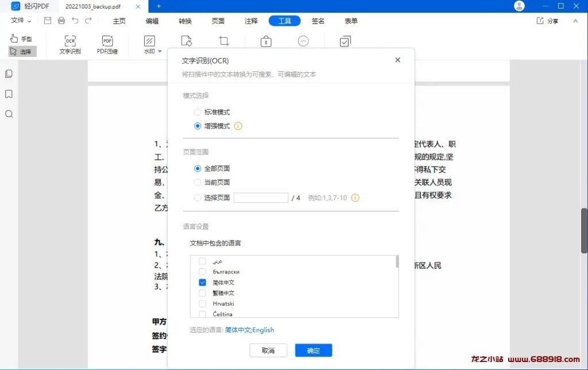
Task: Click the page background tool icon
Action: coord(187,41)
